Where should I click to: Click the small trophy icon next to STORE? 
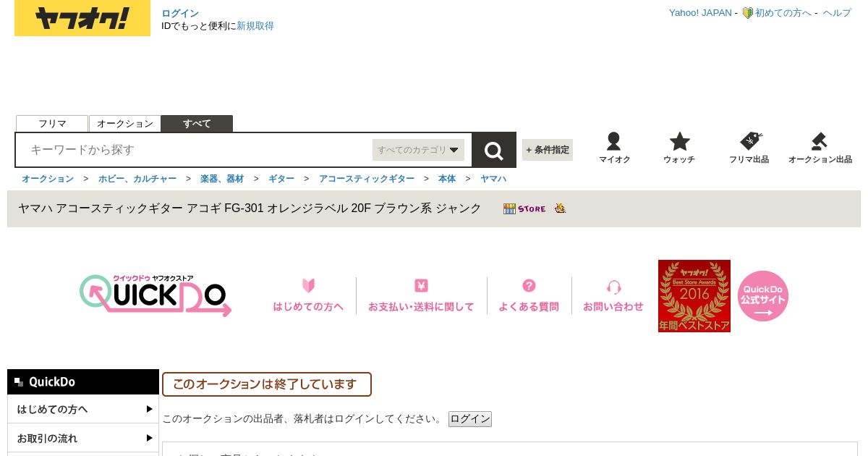coord(560,208)
